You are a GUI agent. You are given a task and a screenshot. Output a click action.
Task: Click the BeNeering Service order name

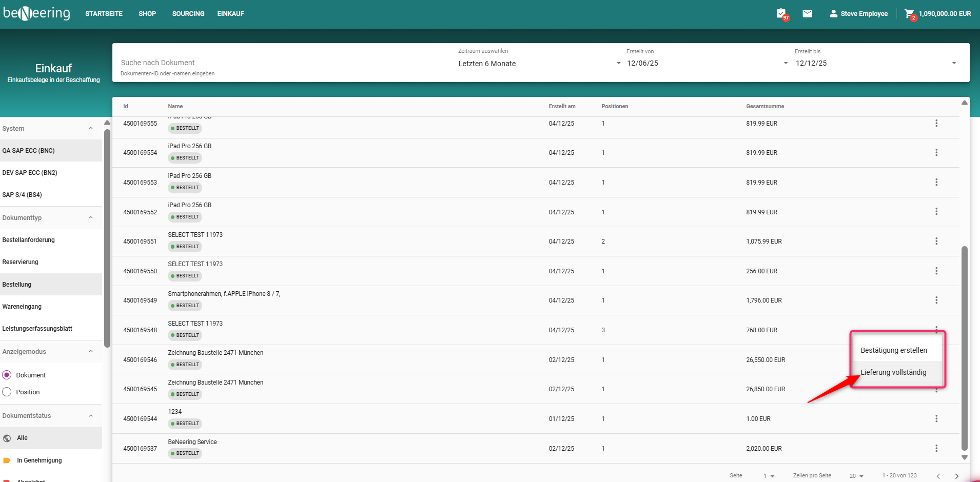pos(192,441)
